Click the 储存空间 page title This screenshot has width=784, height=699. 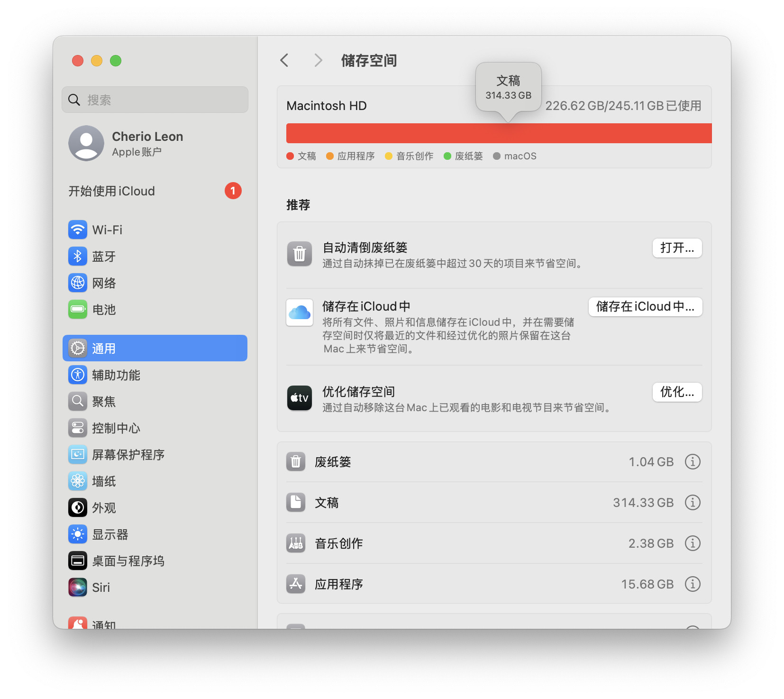click(x=369, y=61)
